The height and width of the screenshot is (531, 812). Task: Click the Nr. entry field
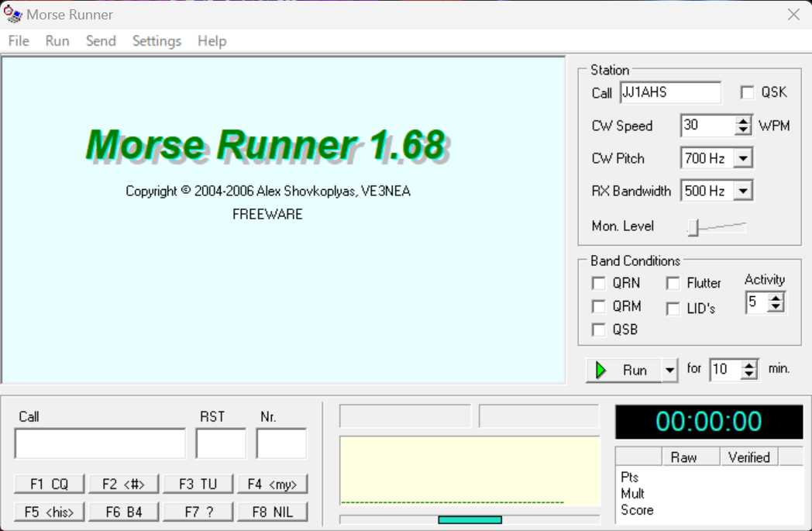click(x=281, y=443)
